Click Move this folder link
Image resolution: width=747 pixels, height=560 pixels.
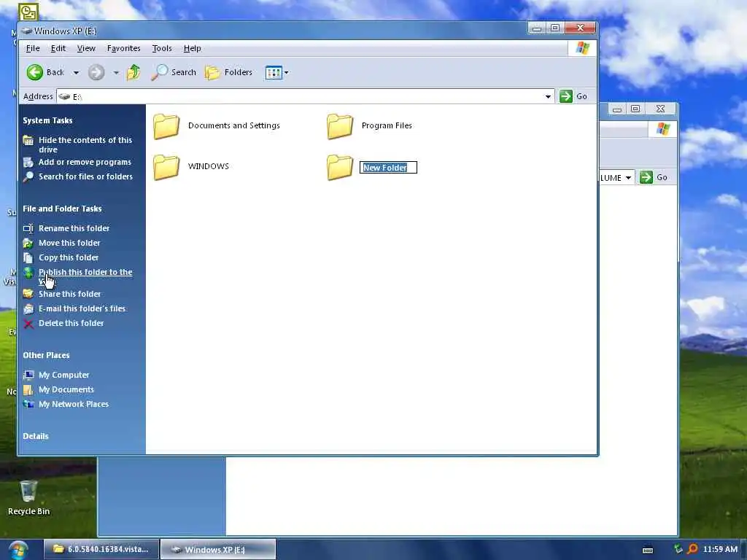coord(69,243)
